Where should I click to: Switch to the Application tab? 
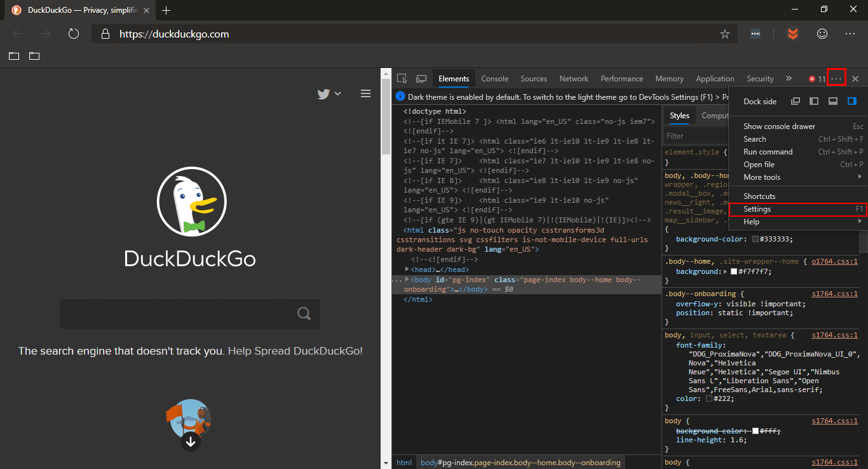[715, 79]
